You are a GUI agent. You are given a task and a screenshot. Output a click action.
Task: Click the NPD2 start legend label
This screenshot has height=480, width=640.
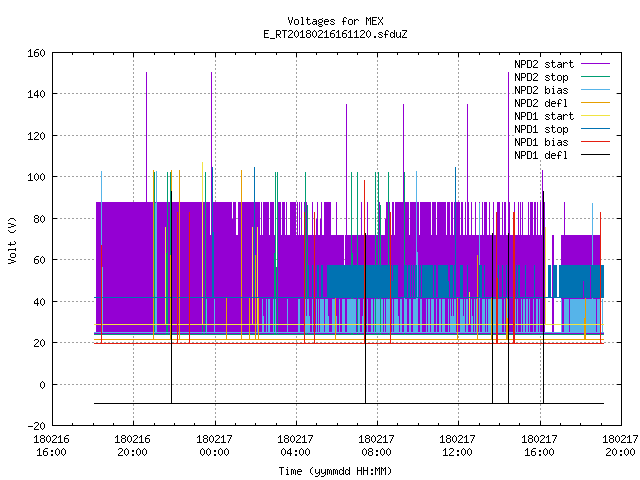[544, 64]
